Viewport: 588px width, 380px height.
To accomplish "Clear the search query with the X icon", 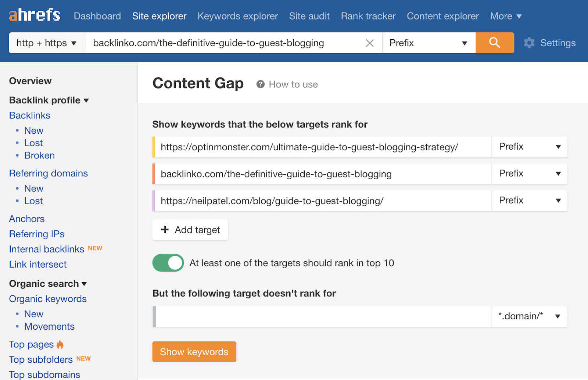I will coord(369,43).
